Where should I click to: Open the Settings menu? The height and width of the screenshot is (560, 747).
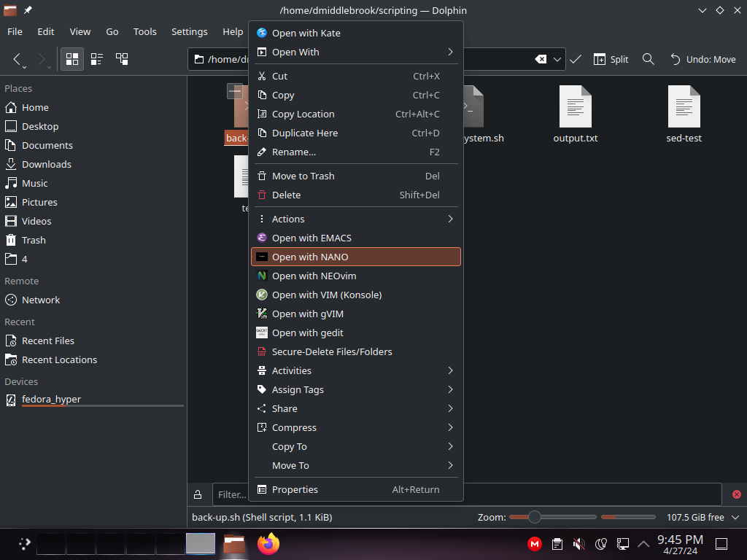189,31
